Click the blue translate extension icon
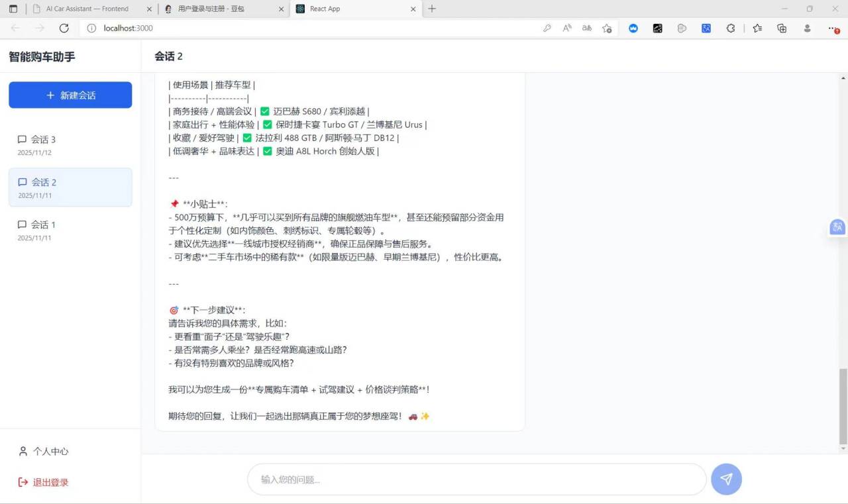848x504 pixels. pyautogui.click(x=706, y=28)
